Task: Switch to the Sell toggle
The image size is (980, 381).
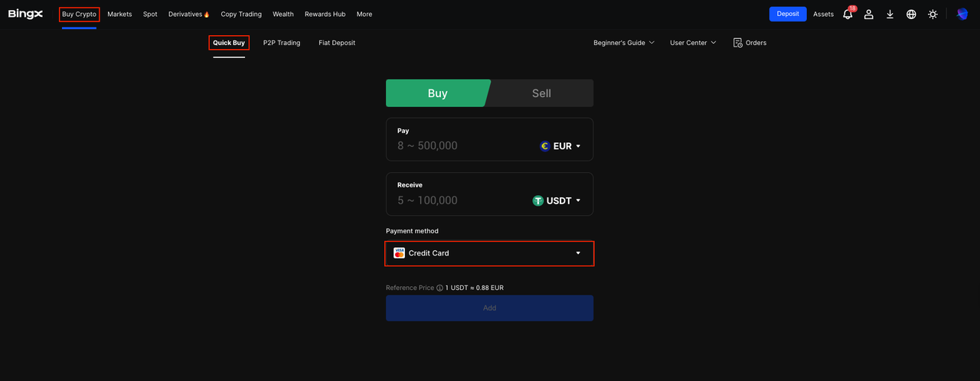Action: tap(541, 93)
